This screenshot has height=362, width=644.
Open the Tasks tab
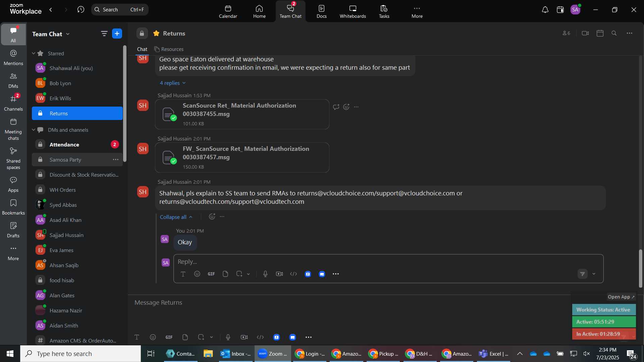tap(384, 11)
